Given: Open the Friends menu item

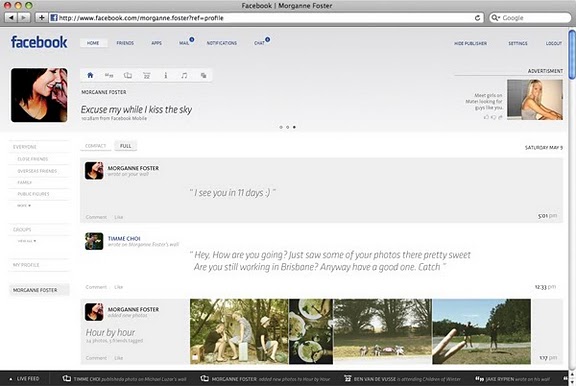Looking at the screenshot, I should point(125,43).
